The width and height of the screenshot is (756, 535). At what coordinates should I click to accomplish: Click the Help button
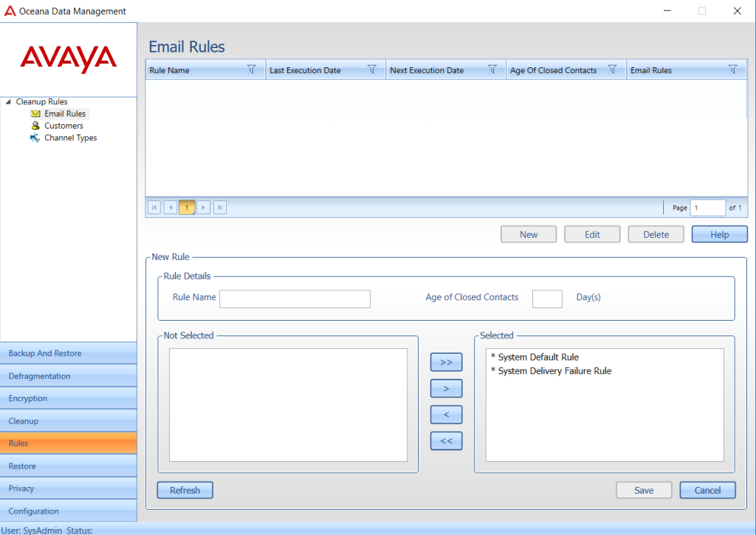point(719,234)
